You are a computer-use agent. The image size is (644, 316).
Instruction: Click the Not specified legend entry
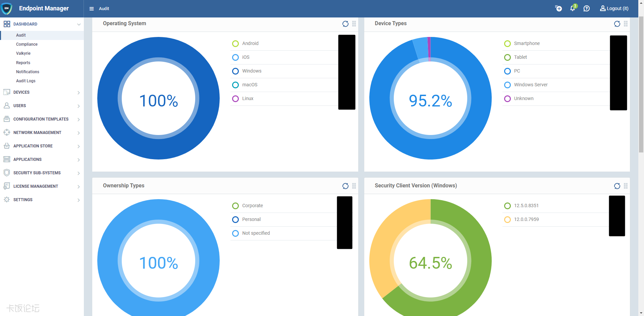[x=256, y=233]
